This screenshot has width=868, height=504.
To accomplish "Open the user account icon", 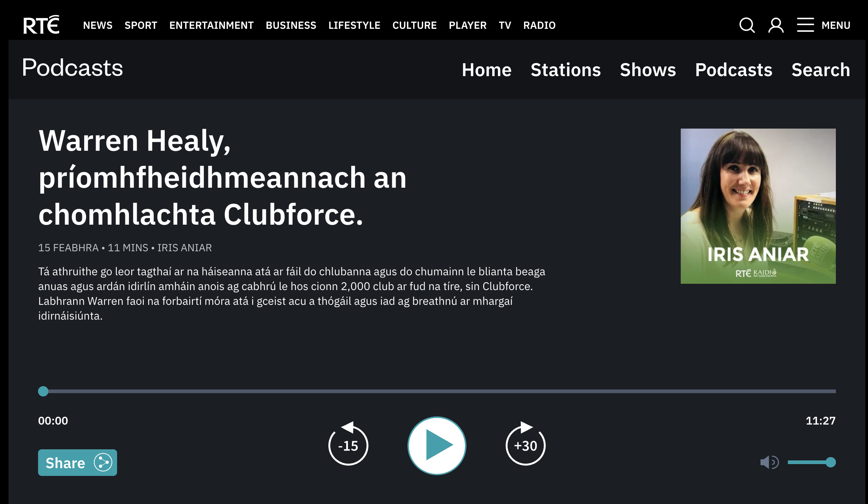I will click(776, 25).
